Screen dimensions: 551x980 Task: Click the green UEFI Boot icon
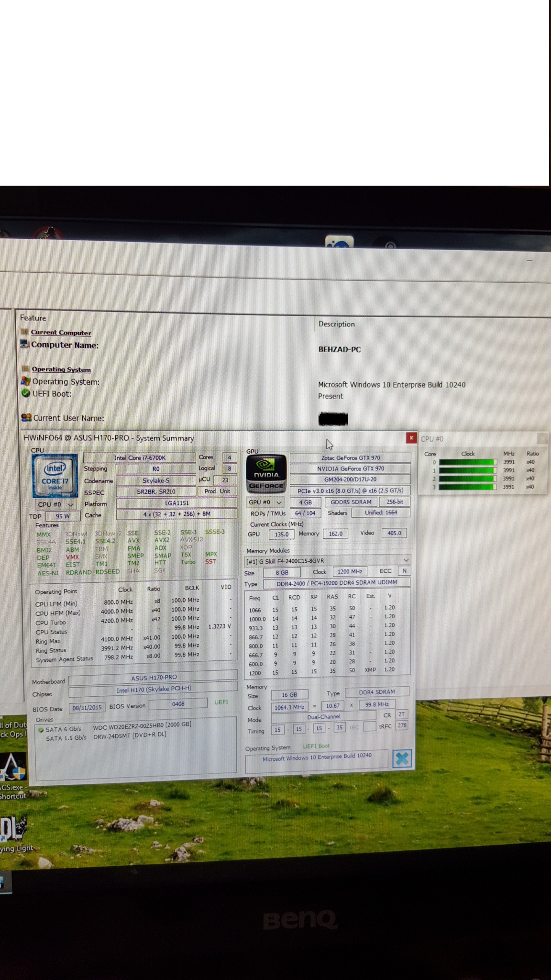pyautogui.click(x=26, y=393)
